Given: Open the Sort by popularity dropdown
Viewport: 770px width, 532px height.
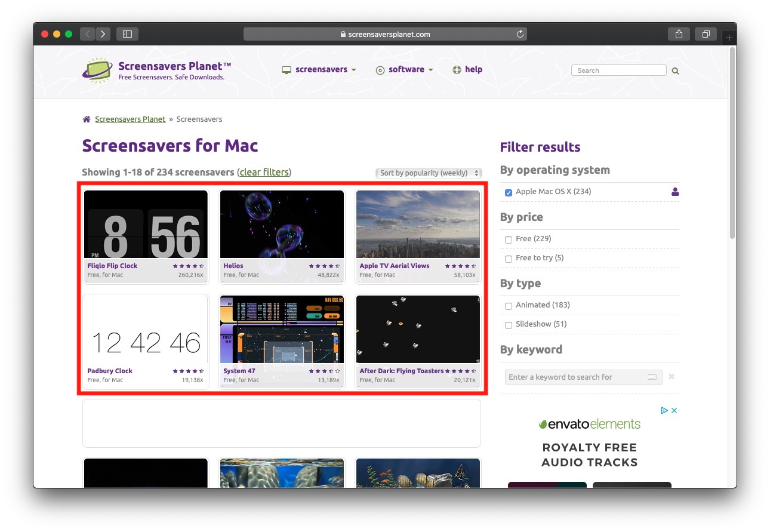Looking at the screenshot, I should (428, 173).
